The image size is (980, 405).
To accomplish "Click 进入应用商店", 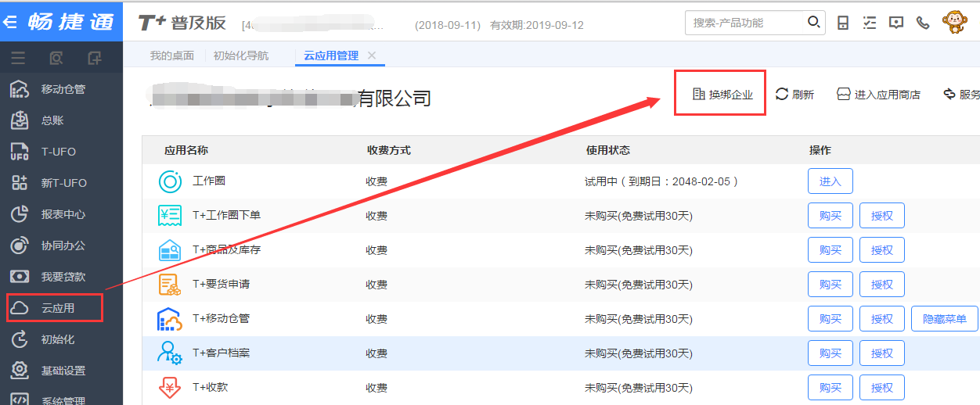I will click(878, 95).
